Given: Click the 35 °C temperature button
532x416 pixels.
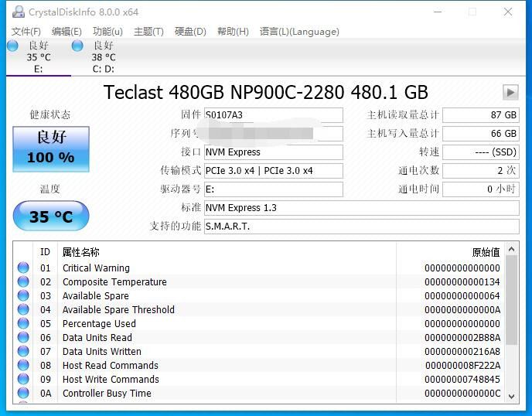Looking at the screenshot, I should click(51, 217).
